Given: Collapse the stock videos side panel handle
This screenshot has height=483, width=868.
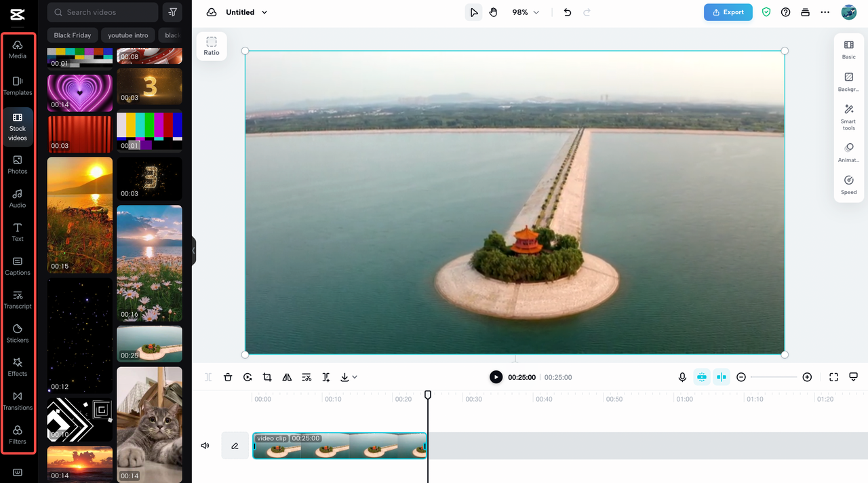Looking at the screenshot, I should point(193,250).
